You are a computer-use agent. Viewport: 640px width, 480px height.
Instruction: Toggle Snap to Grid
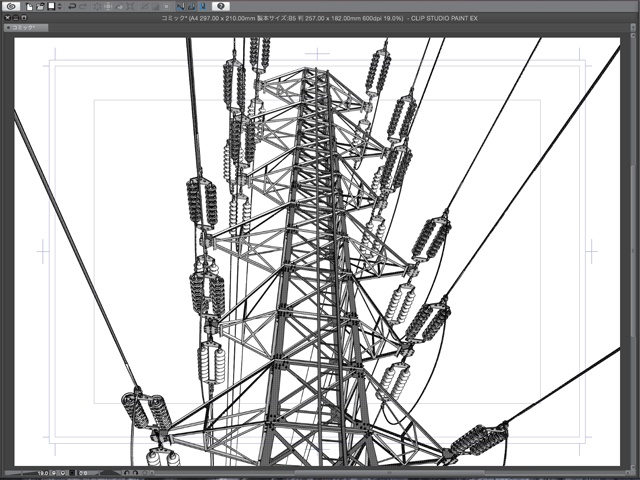203,7
